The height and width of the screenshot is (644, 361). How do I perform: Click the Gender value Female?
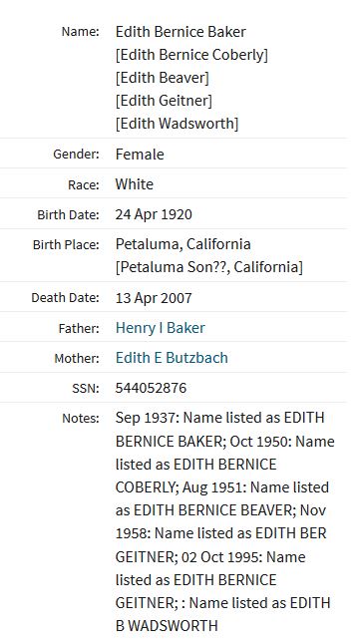[x=140, y=154]
